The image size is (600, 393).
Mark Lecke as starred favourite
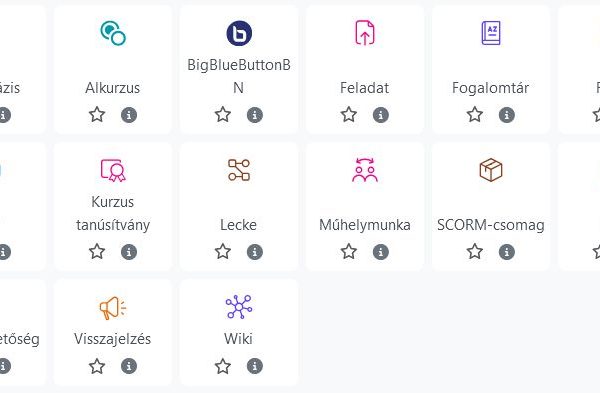point(223,252)
